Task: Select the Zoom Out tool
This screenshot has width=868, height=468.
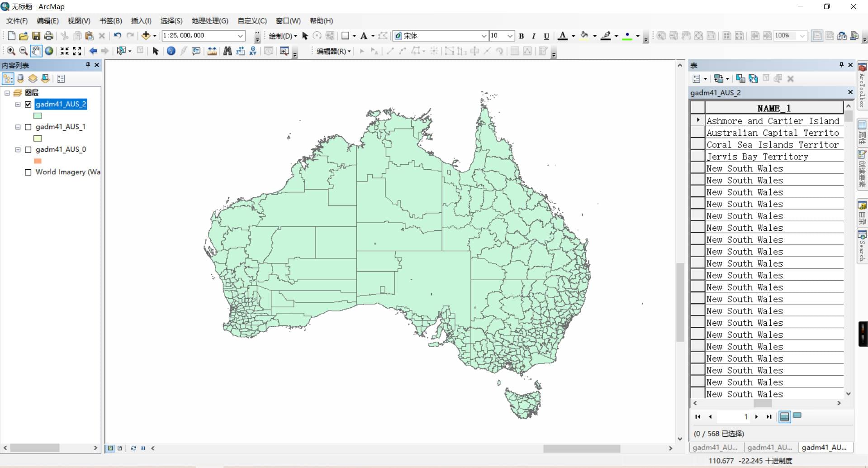Action: tap(24, 51)
